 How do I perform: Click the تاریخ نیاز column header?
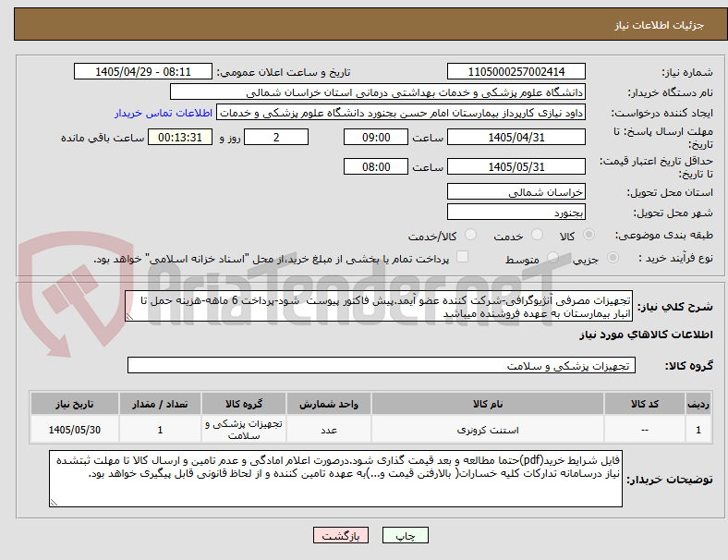coord(74,404)
